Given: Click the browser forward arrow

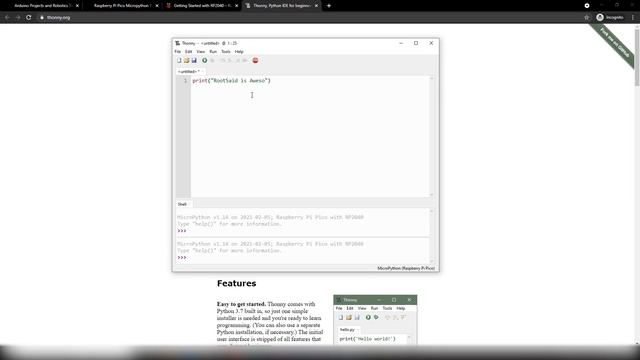Looking at the screenshot, I should click(18, 18).
